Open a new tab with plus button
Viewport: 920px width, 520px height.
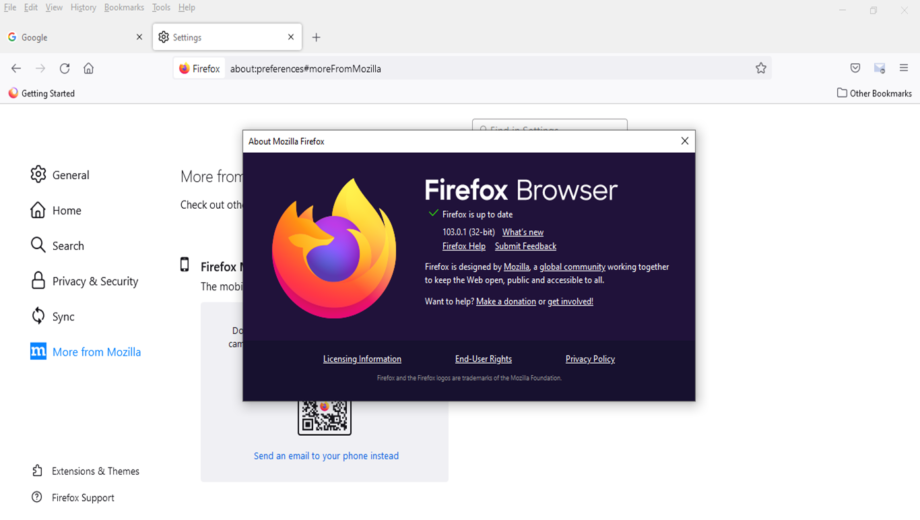click(x=316, y=38)
